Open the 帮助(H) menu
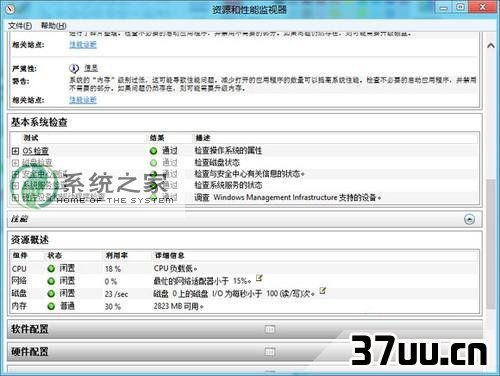Image resolution: width=500 pixels, height=376 pixels. pyautogui.click(x=54, y=26)
